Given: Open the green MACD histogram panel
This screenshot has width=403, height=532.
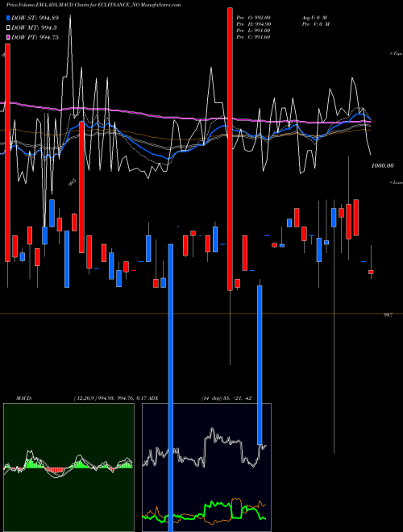Looking at the screenshot, I should tap(69, 468).
